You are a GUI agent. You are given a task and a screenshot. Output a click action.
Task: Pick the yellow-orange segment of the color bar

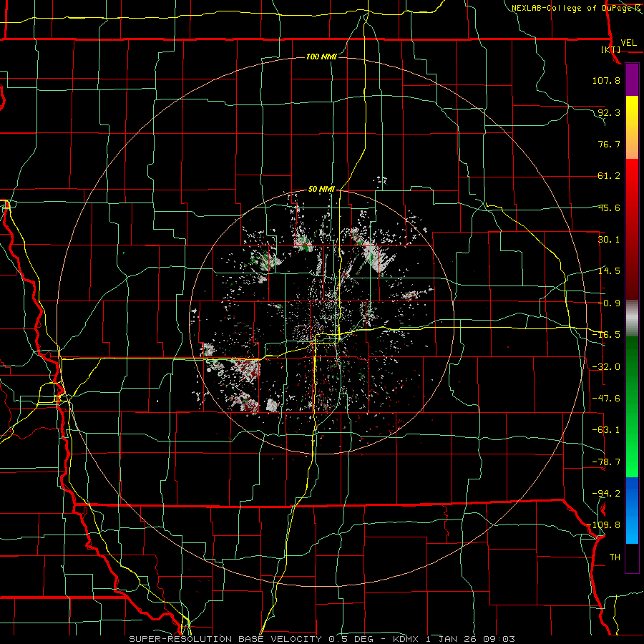pos(632,127)
